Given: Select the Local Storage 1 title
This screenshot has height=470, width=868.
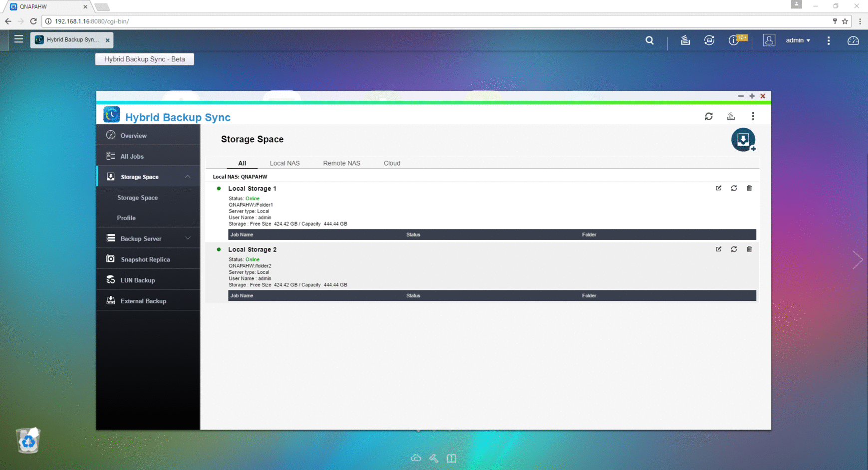Looking at the screenshot, I should pos(252,189).
